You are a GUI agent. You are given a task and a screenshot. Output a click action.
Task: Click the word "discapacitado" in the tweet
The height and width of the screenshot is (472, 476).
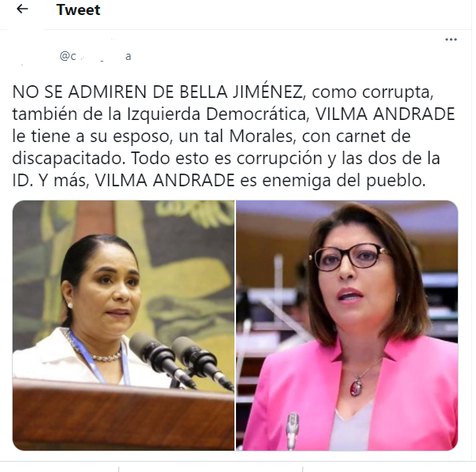click(69, 159)
